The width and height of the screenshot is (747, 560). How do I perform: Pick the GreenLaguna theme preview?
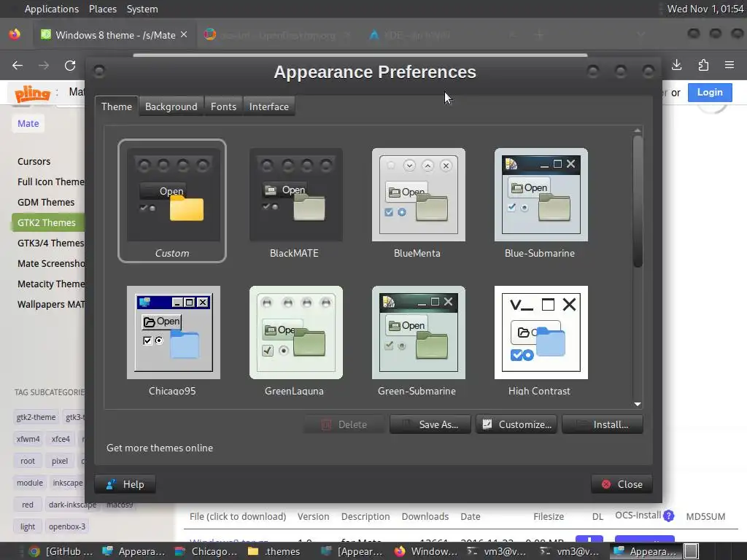click(295, 341)
